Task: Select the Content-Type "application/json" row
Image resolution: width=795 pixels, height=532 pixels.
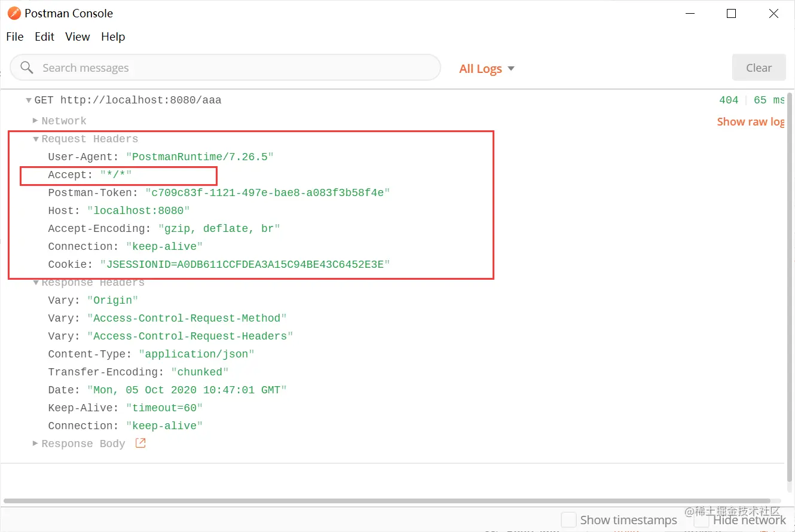Action: tap(151, 354)
